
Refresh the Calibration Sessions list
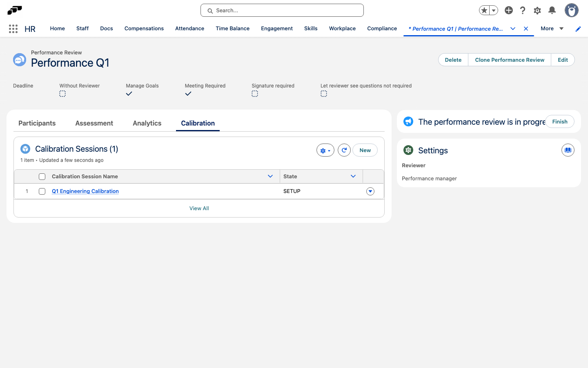(344, 150)
